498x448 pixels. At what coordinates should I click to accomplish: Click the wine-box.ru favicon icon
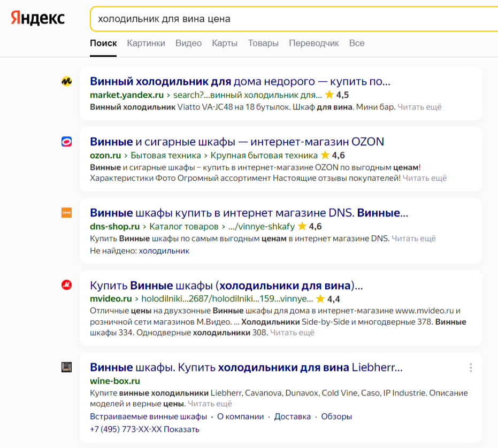pyautogui.click(x=66, y=367)
